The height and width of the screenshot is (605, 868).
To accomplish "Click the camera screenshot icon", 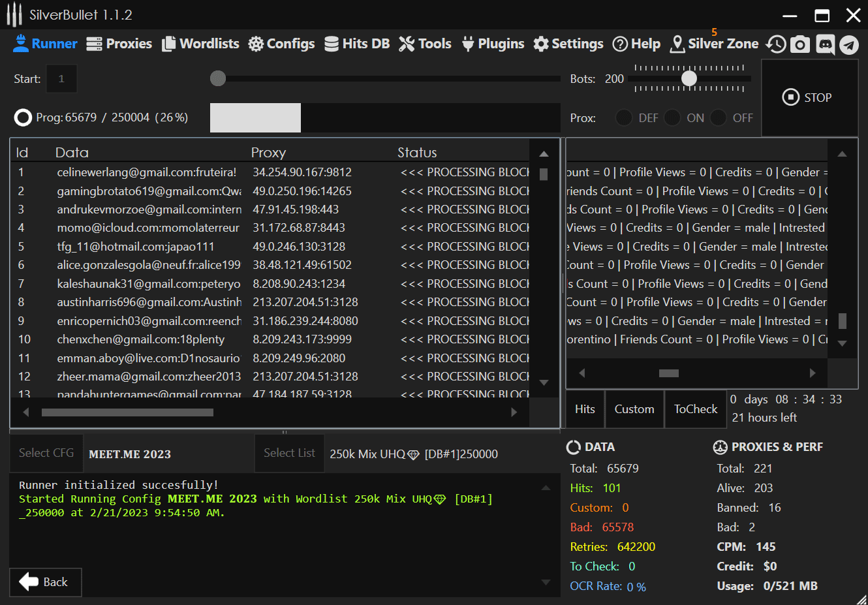I will [x=800, y=44].
